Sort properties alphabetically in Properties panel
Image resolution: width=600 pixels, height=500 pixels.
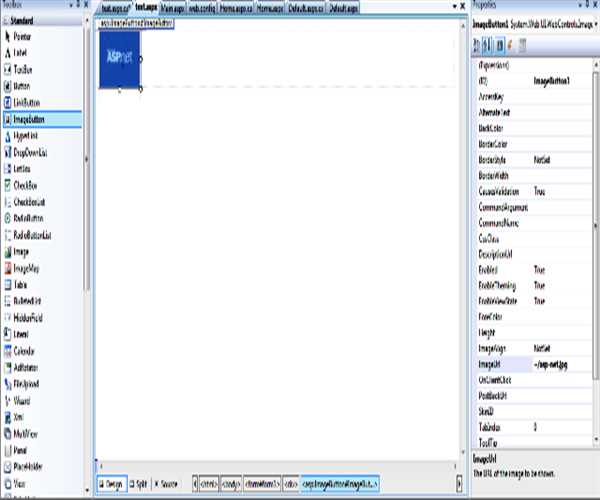coord(487,45)
